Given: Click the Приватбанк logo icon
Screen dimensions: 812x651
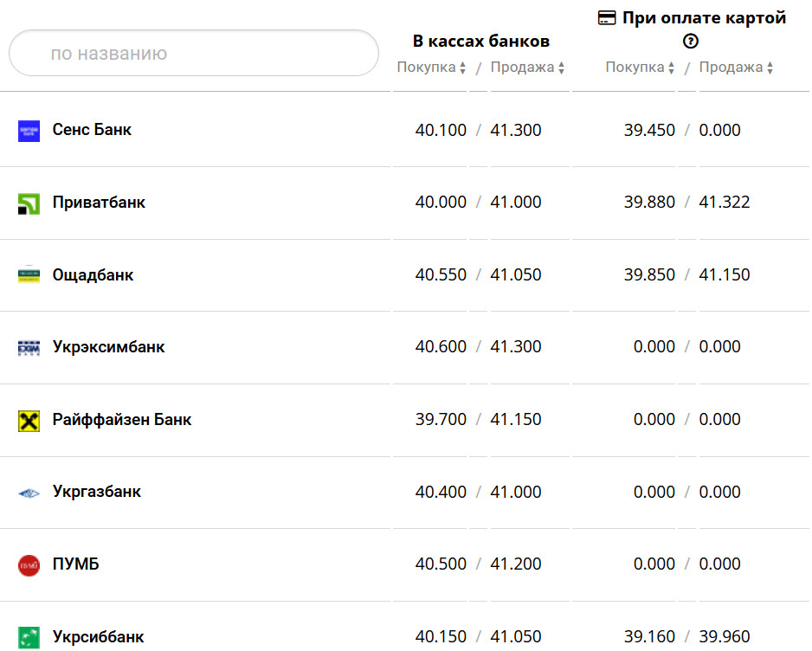Looking at the screenshot, I should (x=29, y=203).
